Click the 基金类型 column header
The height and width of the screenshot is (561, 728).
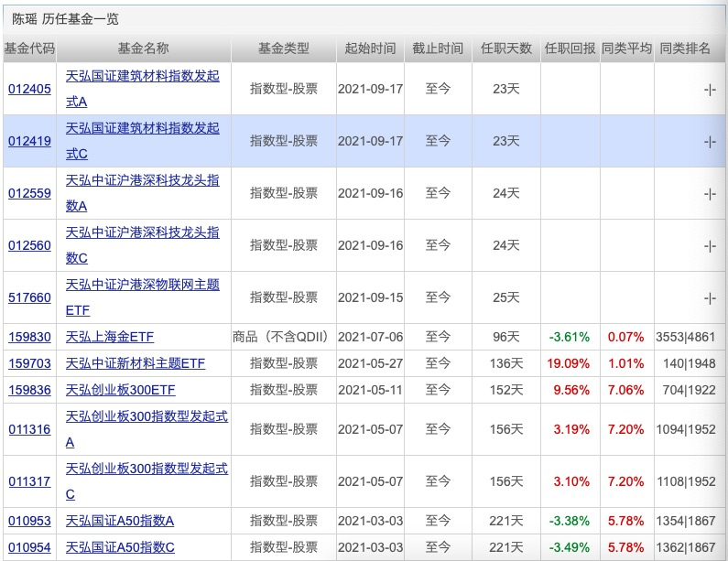284,49
